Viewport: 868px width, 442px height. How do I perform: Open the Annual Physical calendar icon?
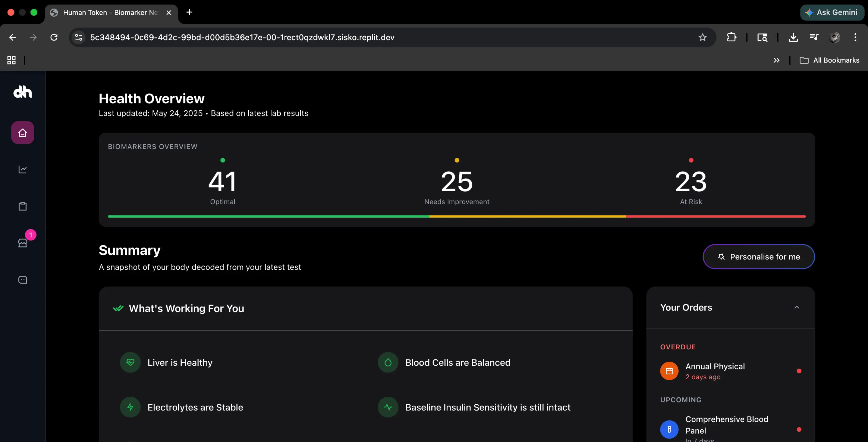tap(669, 370)
